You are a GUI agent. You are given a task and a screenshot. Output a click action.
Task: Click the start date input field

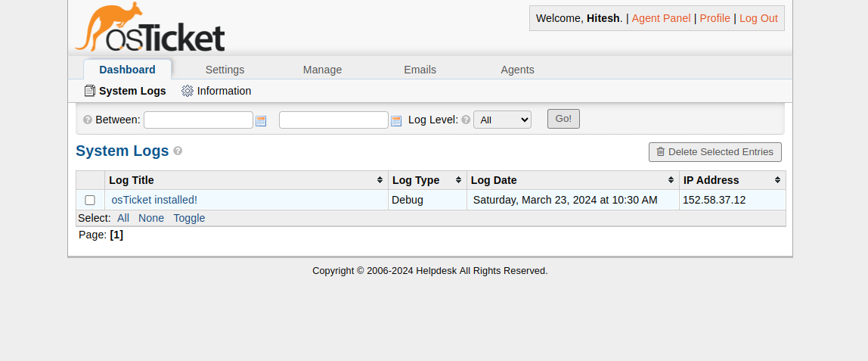pos(198,120)
